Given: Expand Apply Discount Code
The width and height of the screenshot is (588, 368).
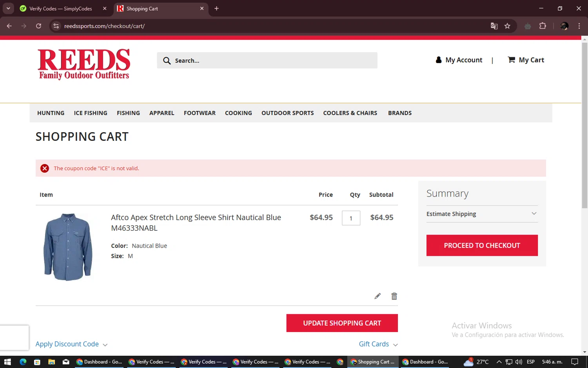Looking at the screenshot, I should click(71, 344).
